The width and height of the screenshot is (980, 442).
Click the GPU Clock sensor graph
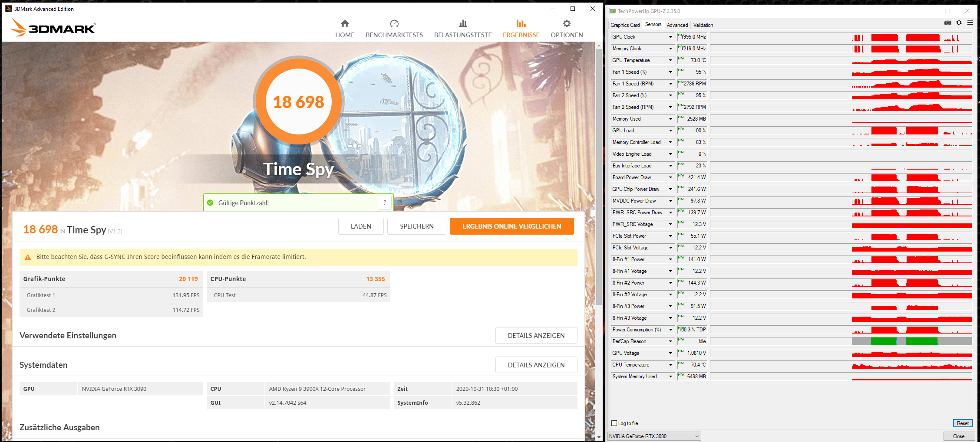click(841, 37)
